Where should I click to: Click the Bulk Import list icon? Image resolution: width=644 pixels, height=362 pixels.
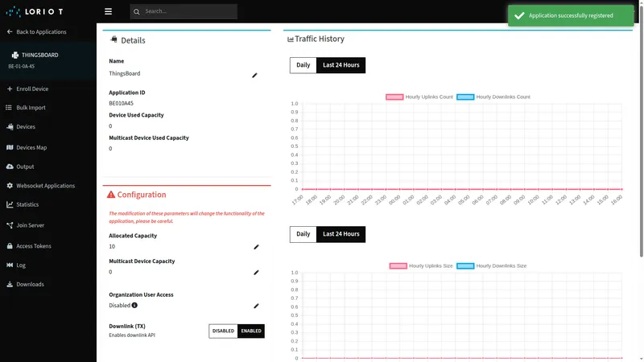click(9, 108)
